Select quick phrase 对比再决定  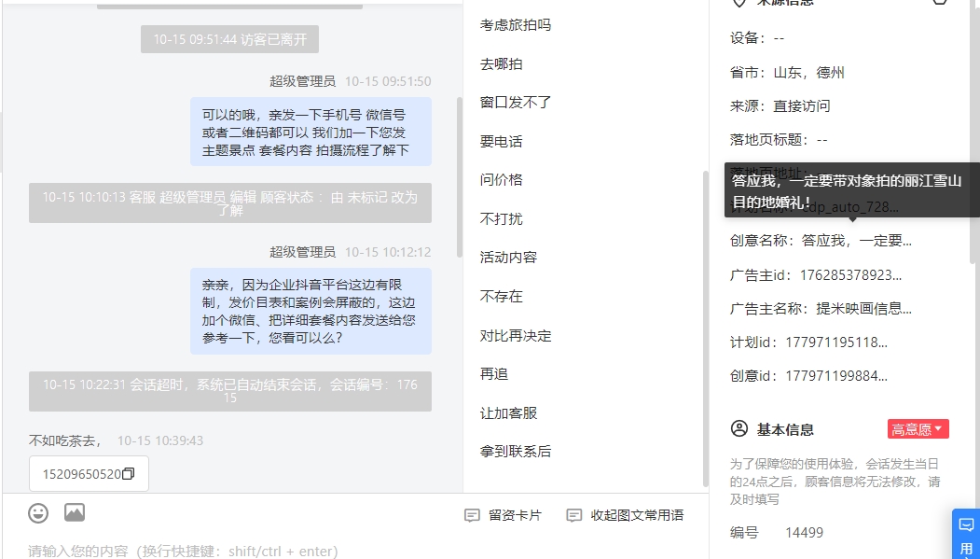[516, 336]
